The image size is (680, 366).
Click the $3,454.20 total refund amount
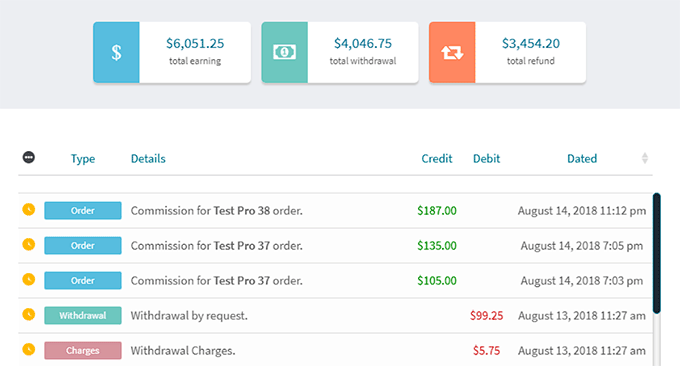(531, 43)
